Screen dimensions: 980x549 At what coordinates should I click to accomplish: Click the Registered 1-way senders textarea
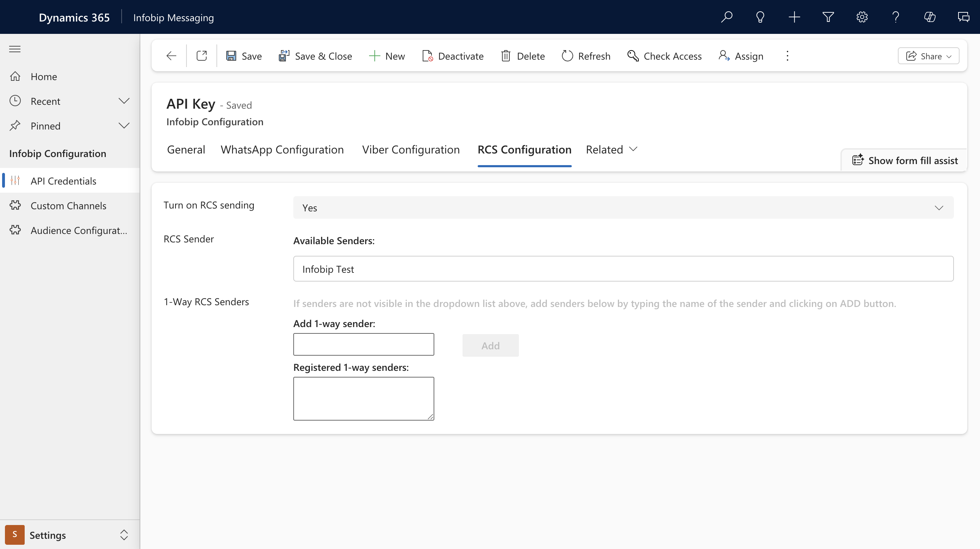[363, 399]
